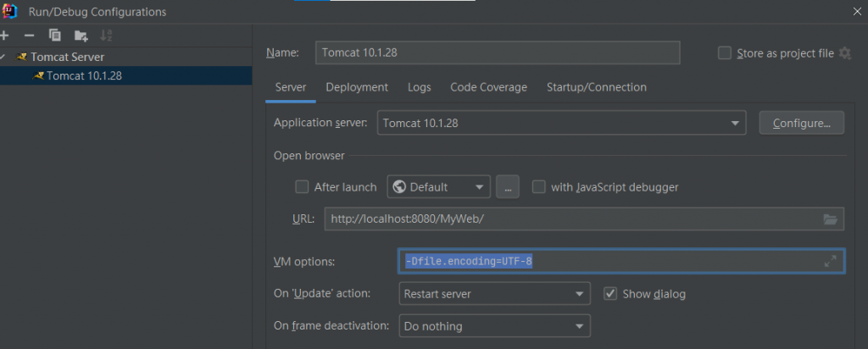
Task: Open the On 'Update' action dropdown
Action: coord(494,294)
